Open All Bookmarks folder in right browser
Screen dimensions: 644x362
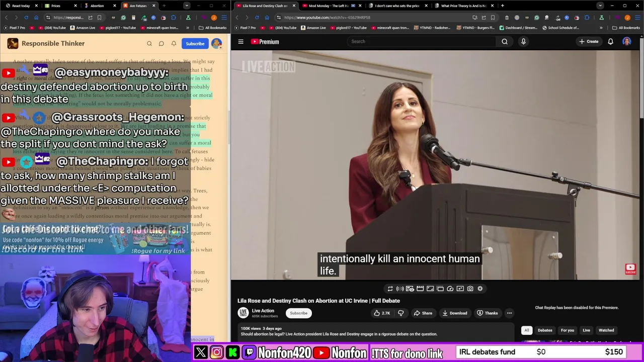[626, 28]
